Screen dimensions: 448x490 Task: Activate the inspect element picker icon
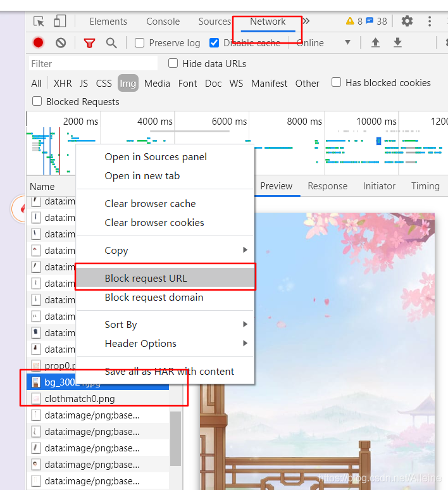(x=39, y=22)
